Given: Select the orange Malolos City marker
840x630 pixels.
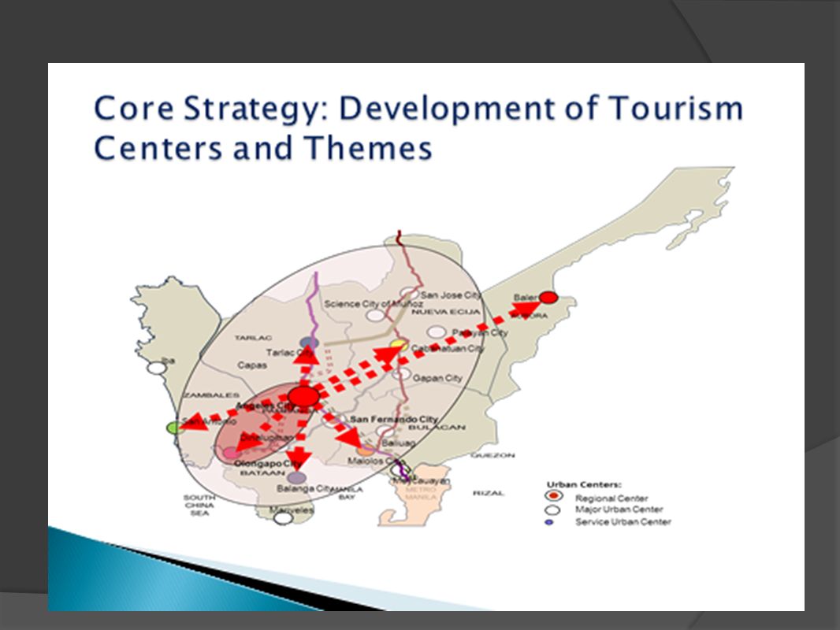Looking at the screenshot, I should coord(366,450).
